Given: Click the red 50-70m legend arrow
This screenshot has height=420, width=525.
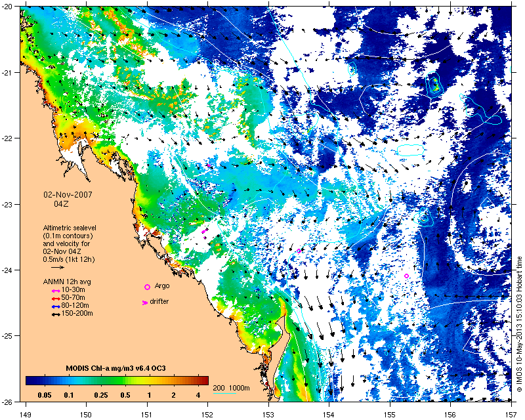Looking at the screenshot, I should (56, 299).
